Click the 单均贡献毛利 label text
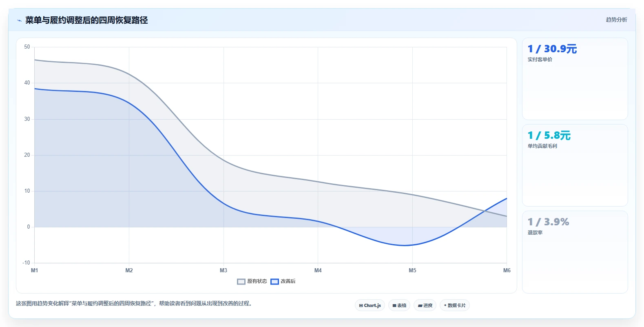The width and height of the screenshot is (644, 327). (x=542, y=146)
